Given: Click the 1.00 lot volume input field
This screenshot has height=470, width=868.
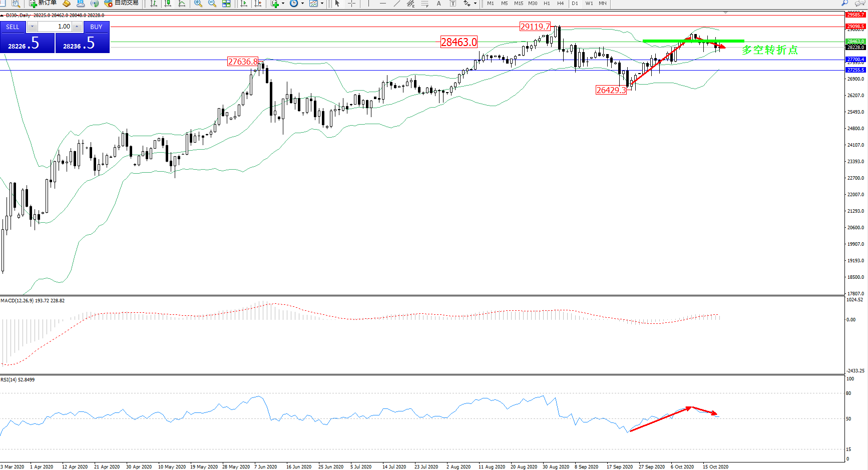Looking at the screenshot, I should [x=55, y=27].
